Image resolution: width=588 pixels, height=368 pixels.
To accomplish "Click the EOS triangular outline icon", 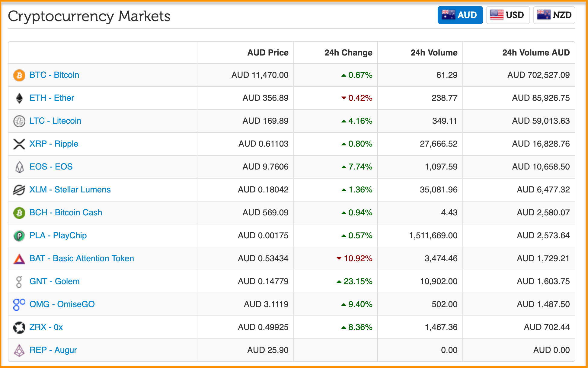I will point(19,167).
